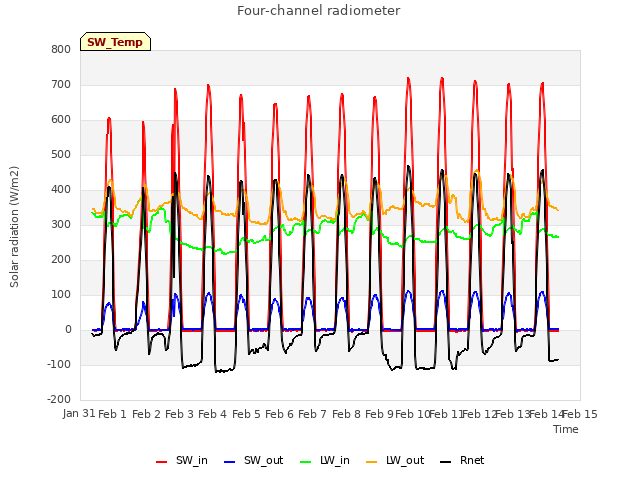This screenshot has width=640, height=480.
Task: Toggle the LW_in legend entry
Action: pyautogui.click(x=325, y=460)
